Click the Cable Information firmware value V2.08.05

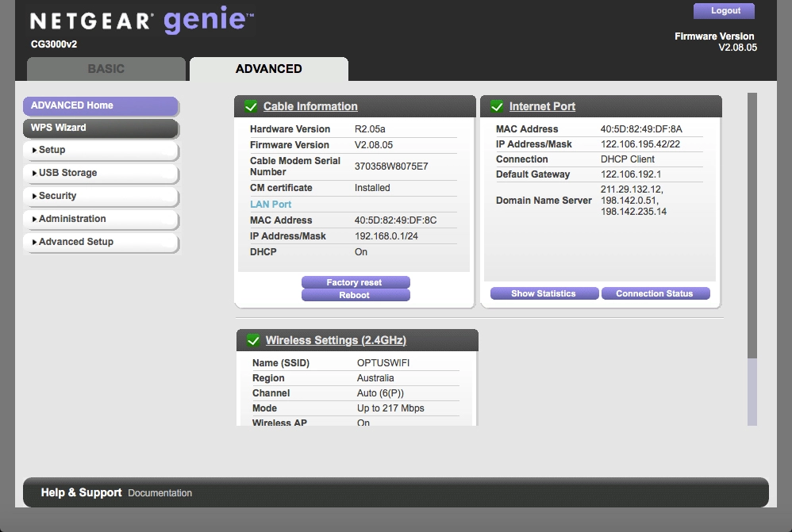374,145
